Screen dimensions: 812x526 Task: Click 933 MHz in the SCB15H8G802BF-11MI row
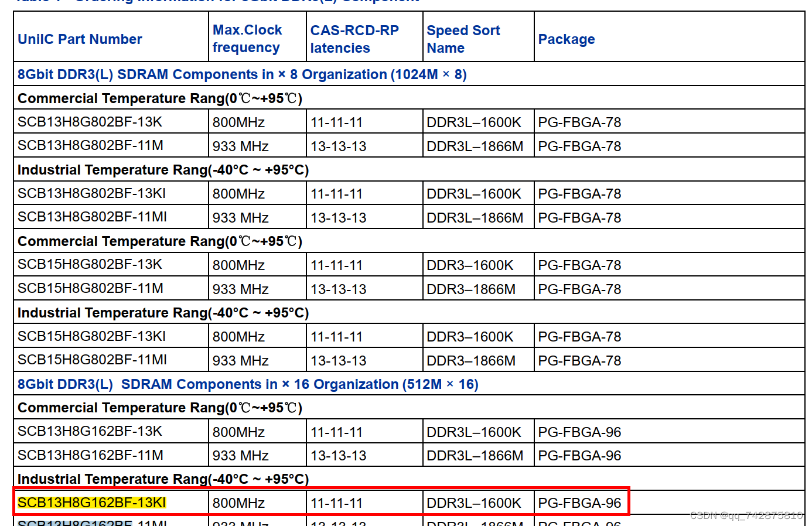(x=240, y=361)
